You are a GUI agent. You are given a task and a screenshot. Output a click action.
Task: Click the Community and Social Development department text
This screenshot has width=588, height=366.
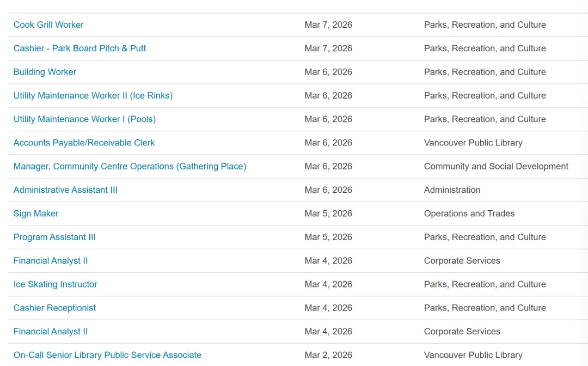point(496,166)
